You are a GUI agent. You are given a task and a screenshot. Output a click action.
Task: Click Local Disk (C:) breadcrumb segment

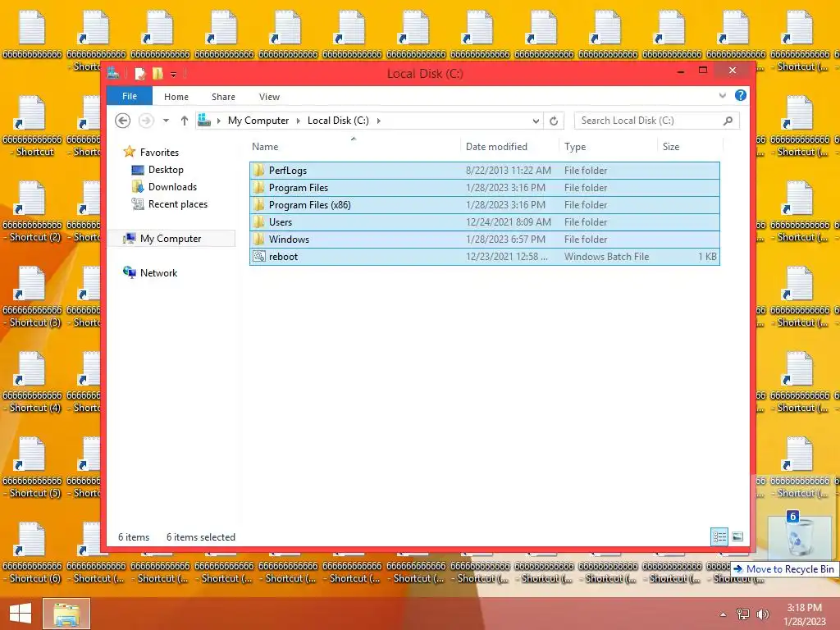point(338,121)
